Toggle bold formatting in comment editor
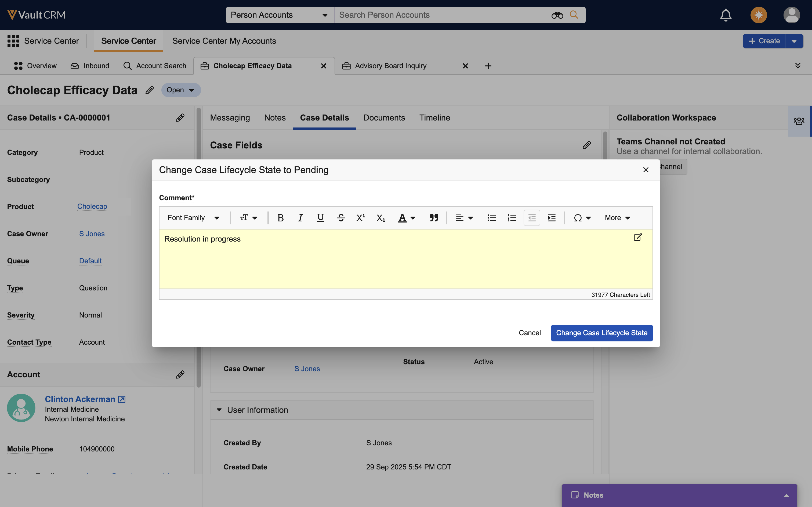 tap(280, 218)
